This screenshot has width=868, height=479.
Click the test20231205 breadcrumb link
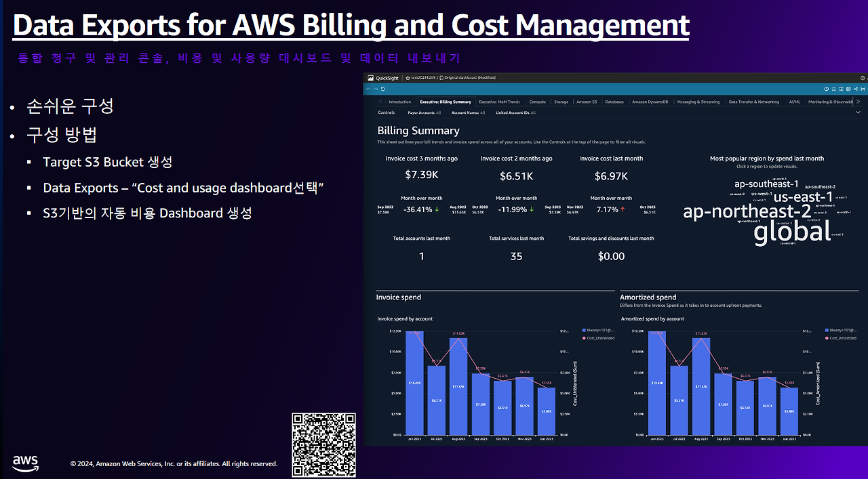coord(423,78)
